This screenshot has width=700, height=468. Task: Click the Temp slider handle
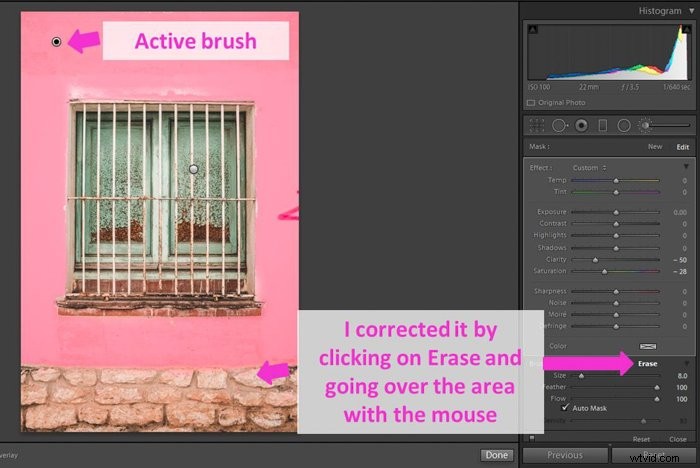pos(616,180)
